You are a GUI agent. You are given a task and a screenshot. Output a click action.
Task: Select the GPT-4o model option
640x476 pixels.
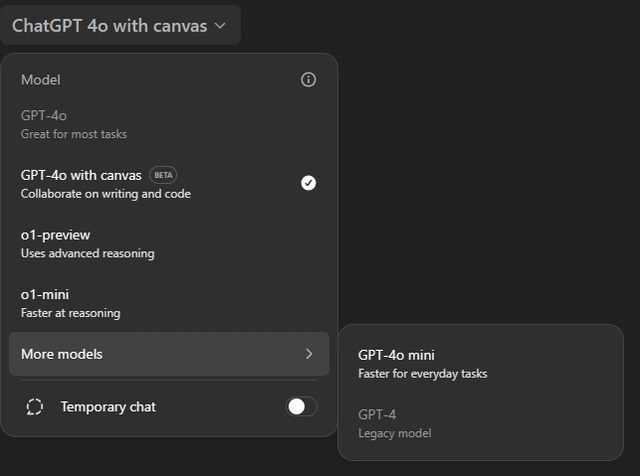click(x=169, y=125)
